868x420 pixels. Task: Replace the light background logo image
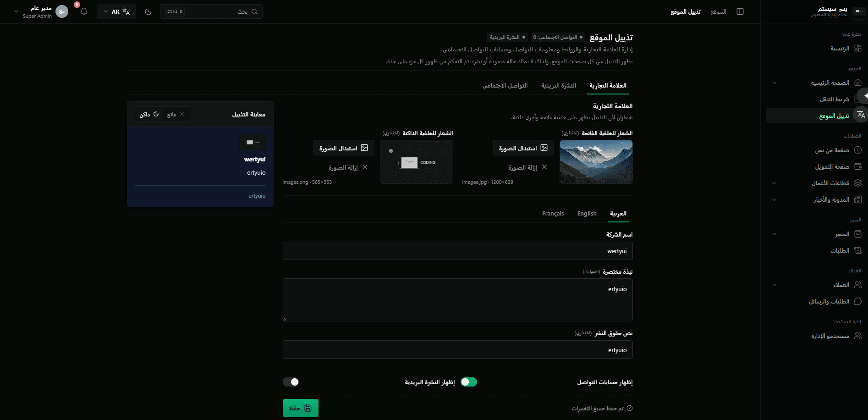(523, 148)
